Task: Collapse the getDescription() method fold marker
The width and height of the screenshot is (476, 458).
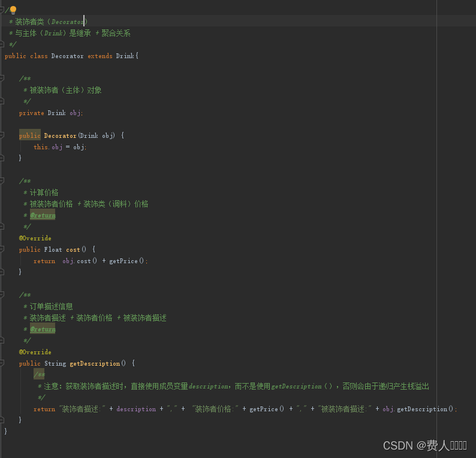Action: pyautogui.click(x=2, y=363)
